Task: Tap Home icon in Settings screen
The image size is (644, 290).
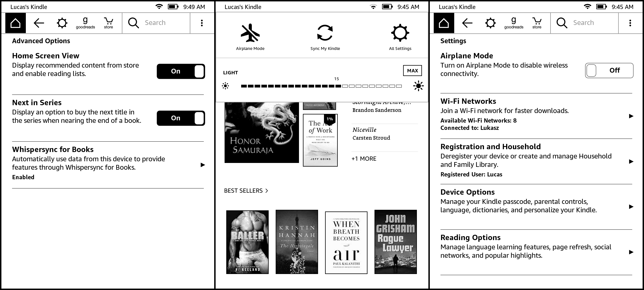Action: (444, 23)
